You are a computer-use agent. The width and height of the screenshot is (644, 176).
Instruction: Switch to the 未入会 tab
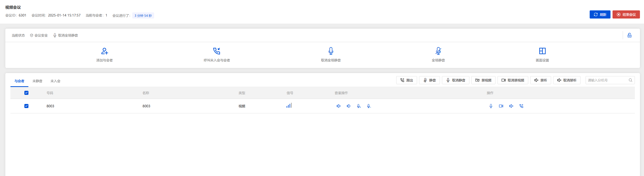coord(55,81)
